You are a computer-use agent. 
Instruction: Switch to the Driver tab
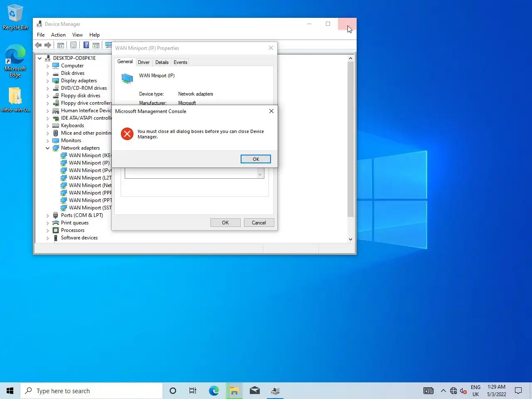pyautogui.click(x=144, y=62)
